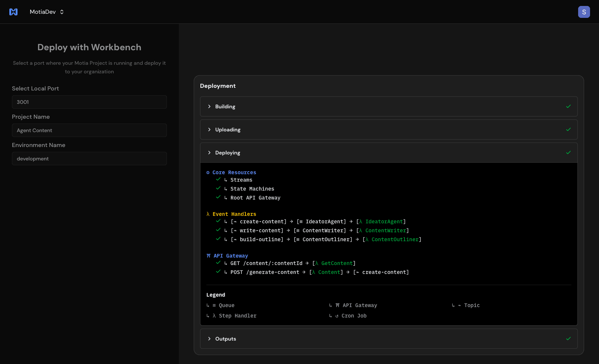The width and height of the screenshot is (599, 364).
Task: Click the lambda icon beside Event Handlers
Action: [207, 214]
